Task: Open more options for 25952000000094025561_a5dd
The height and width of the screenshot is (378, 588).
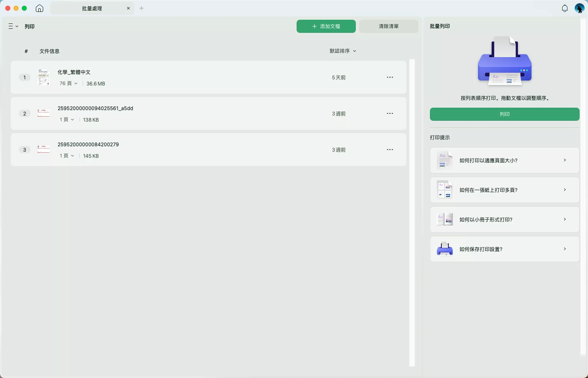Action: point(390,113)
